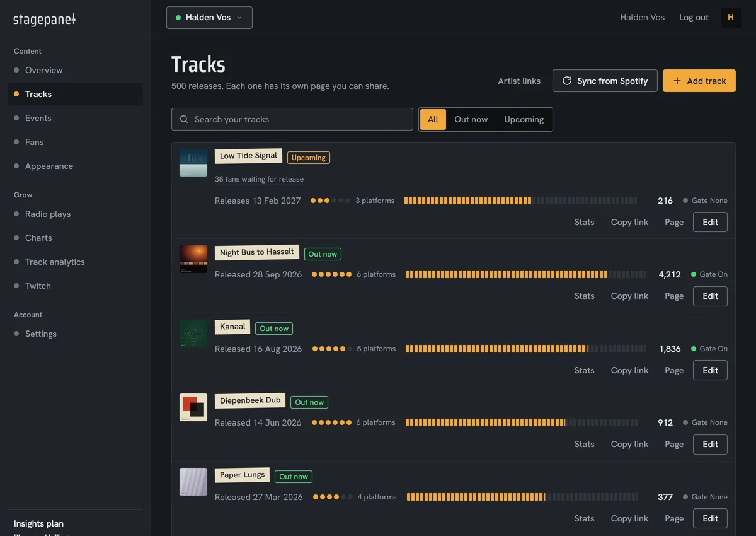This screenshot has height=536, width=756.
Task: Open Diepenbeek Dub cover thumbnail
Action: click(x=193, y=407)
